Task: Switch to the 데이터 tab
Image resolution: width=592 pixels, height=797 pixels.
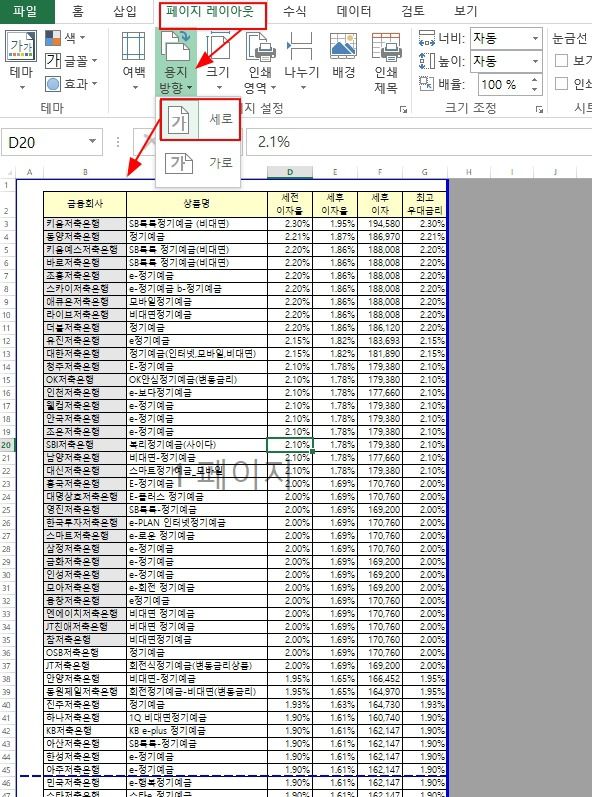Action: [354, 11]
